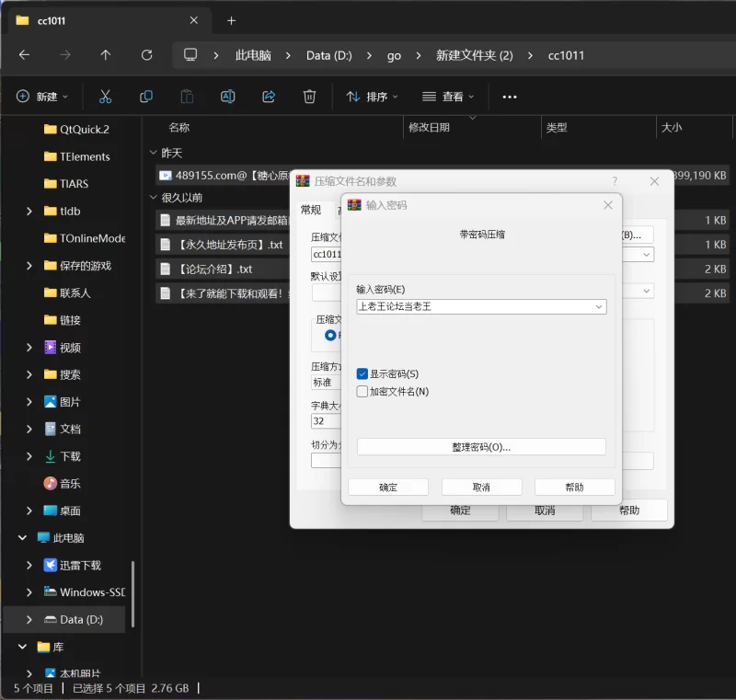Viewport: 736px width, 700px height.
Task: Open 音乐 in the sidebar
Action: click(x=63, y=484)
